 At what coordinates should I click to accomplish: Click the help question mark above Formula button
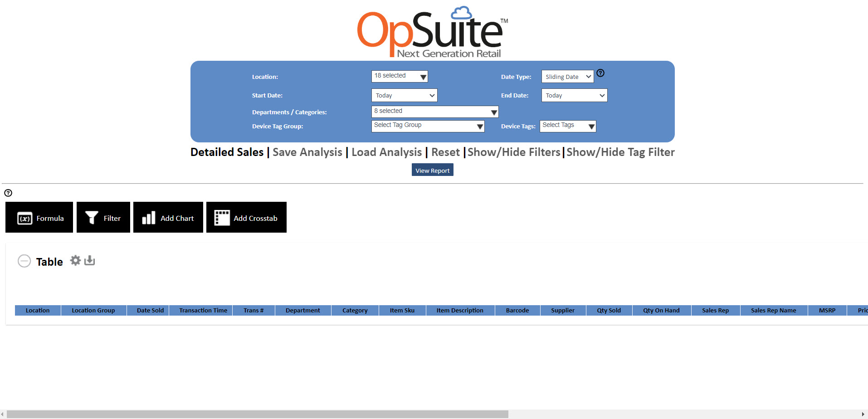point(8,193)
